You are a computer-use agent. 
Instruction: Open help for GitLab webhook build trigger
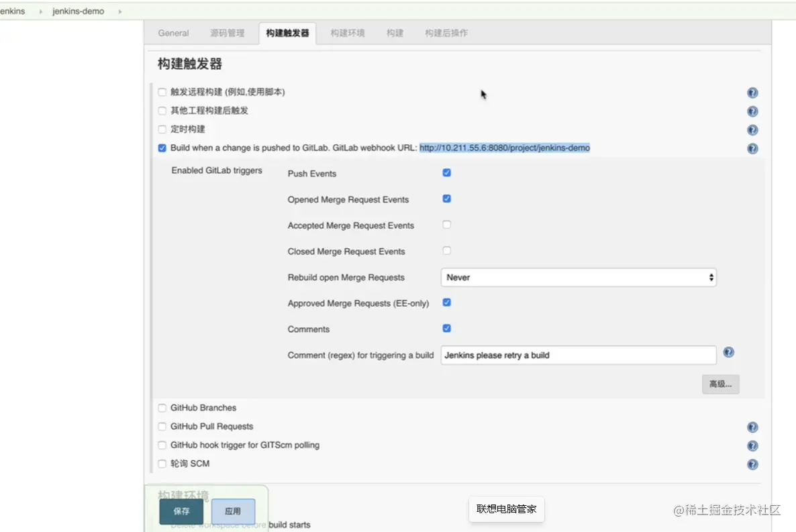tap(752, 149)
